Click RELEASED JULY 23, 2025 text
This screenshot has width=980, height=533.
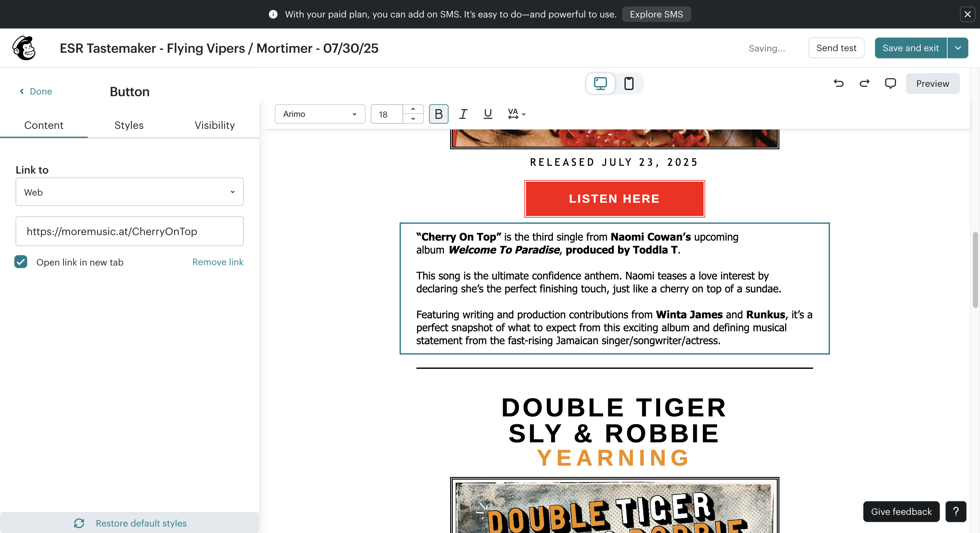point(614,162)
